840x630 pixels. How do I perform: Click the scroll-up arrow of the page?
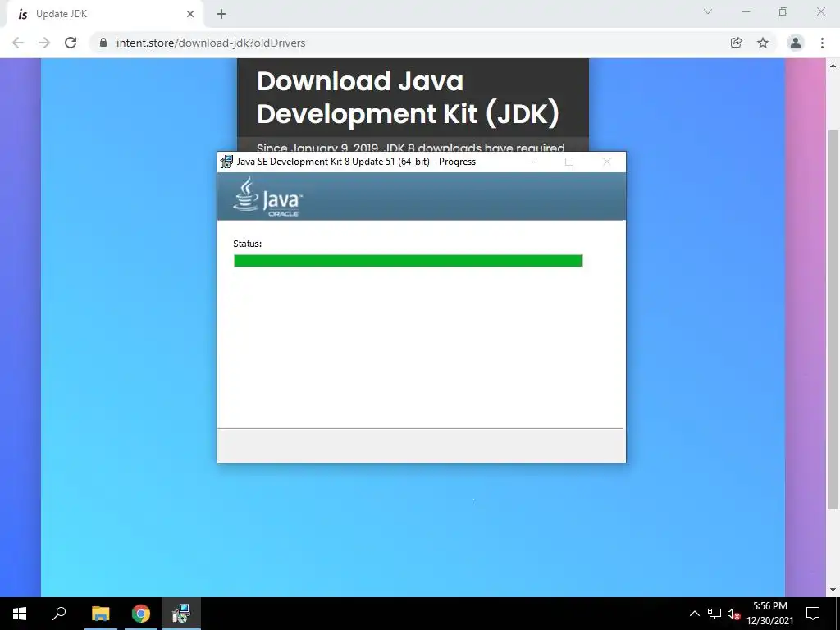click(833, 66)
